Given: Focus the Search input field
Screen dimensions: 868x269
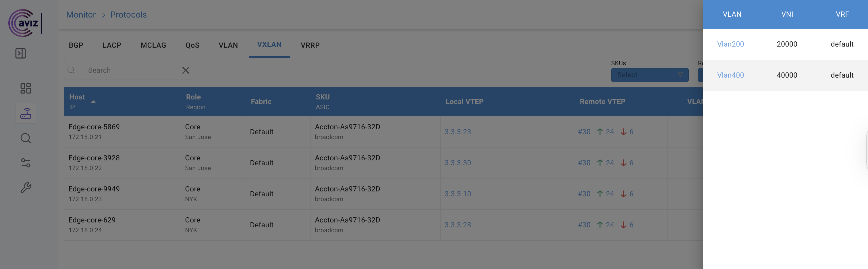Looking at the screenshot, I should click(132, 70).
